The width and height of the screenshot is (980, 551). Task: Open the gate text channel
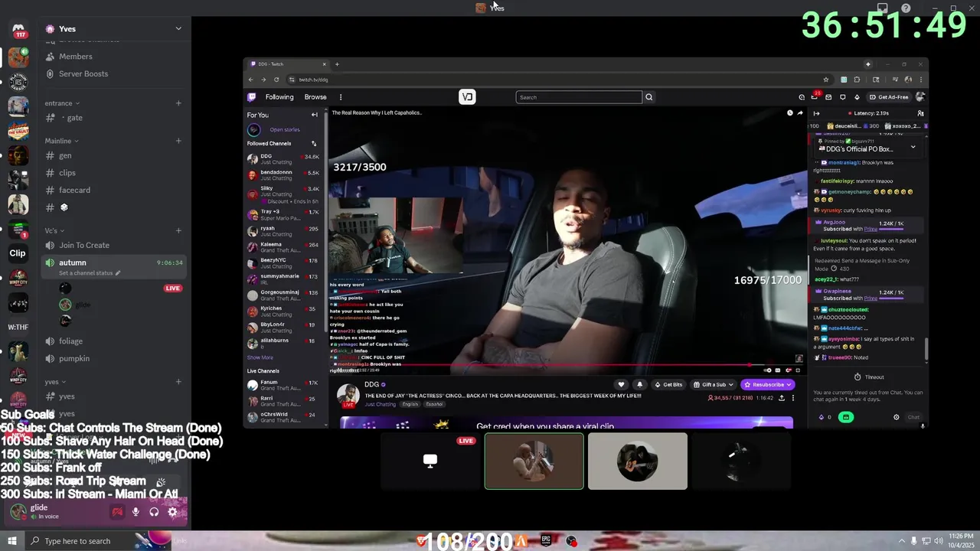(x=114, y=118)
